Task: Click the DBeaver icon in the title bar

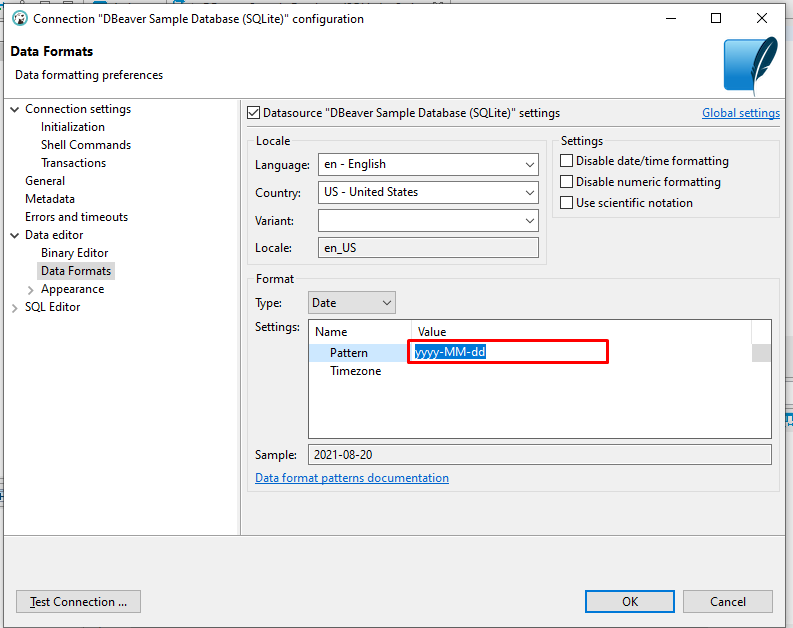Action: (x=20, y=19)
